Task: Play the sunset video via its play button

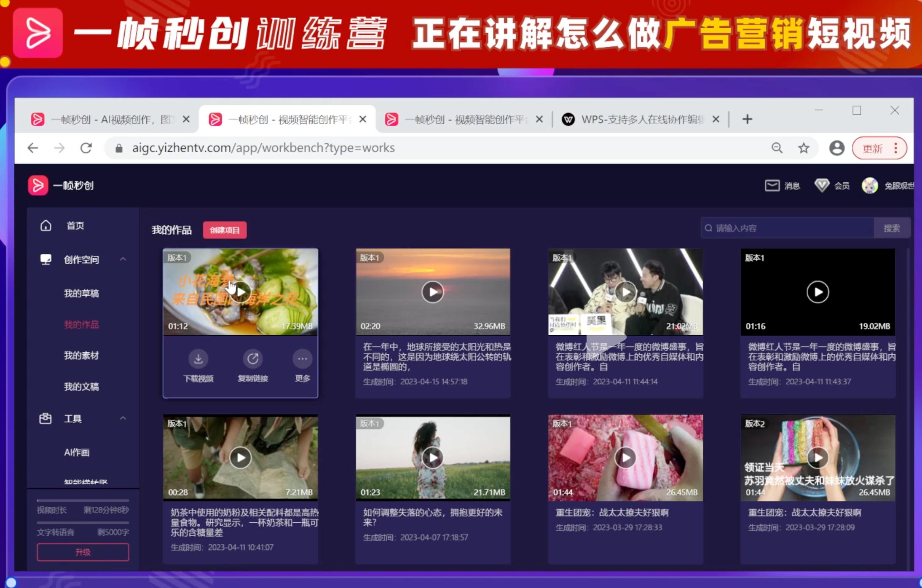Action: 432,291
